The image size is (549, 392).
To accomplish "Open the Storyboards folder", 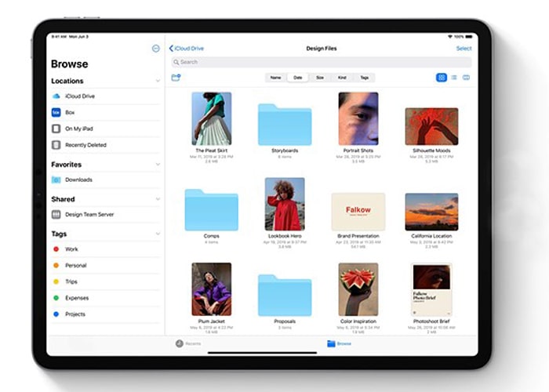I will [x=285, y=125].
